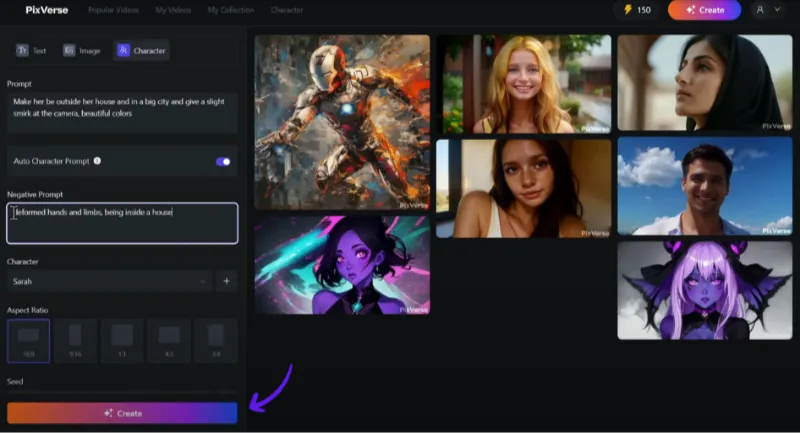Screen dimensions: 800x433
Task: Click the Seed label
Action: point(15,381)
